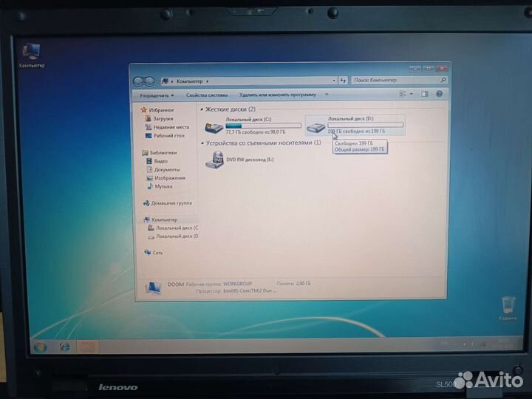Click Компьютер in the address bar
The image size is (532, 399).
click(x=189, y=81)
